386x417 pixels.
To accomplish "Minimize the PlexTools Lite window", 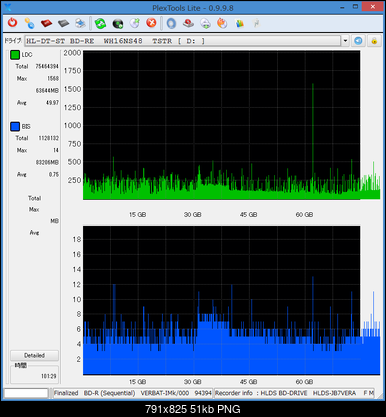I will pyautogui.click(x=343, y=7).
